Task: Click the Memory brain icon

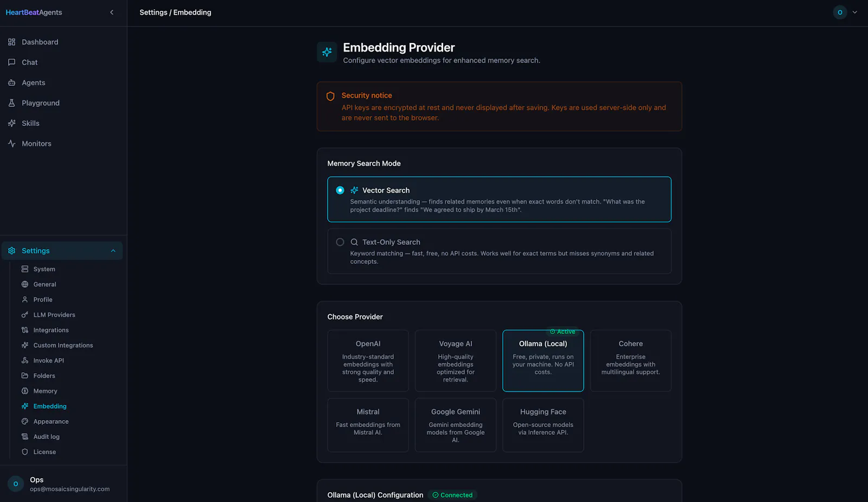Action: [x=24, y=391]
